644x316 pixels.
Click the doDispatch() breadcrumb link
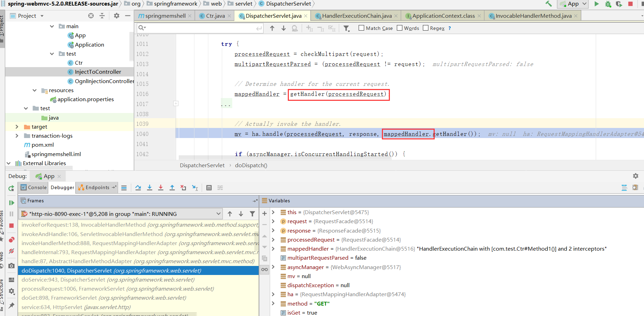click(x=251, y=165)
